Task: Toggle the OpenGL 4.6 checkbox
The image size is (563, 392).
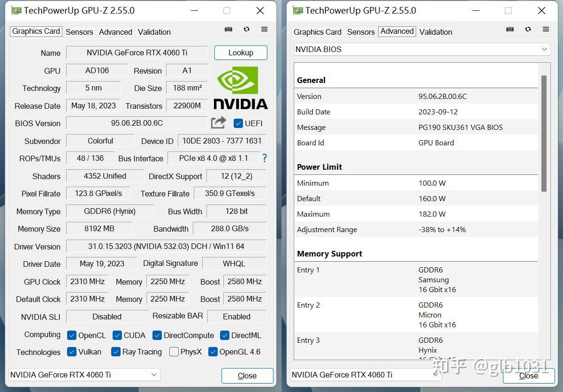Action: 213,352
